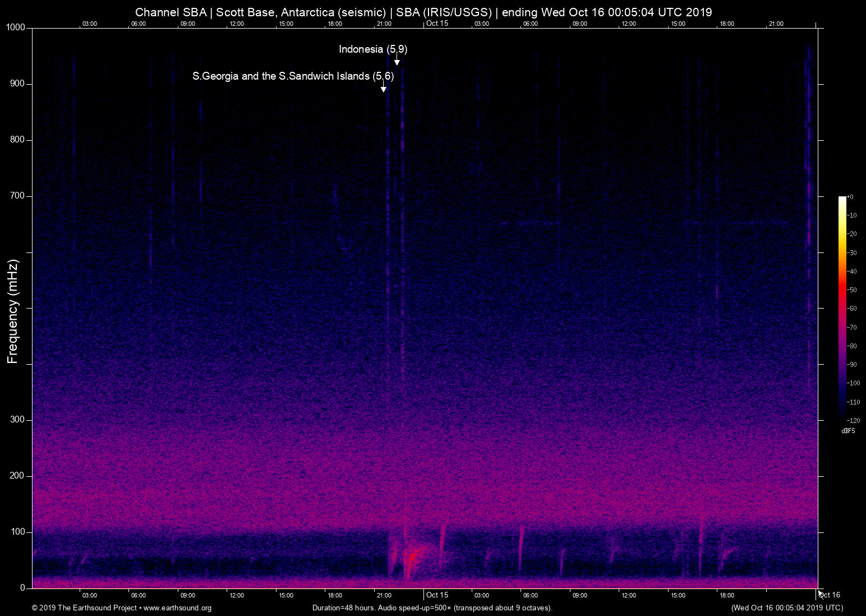Click the Duration=48 hours footer text

point(432,608)
